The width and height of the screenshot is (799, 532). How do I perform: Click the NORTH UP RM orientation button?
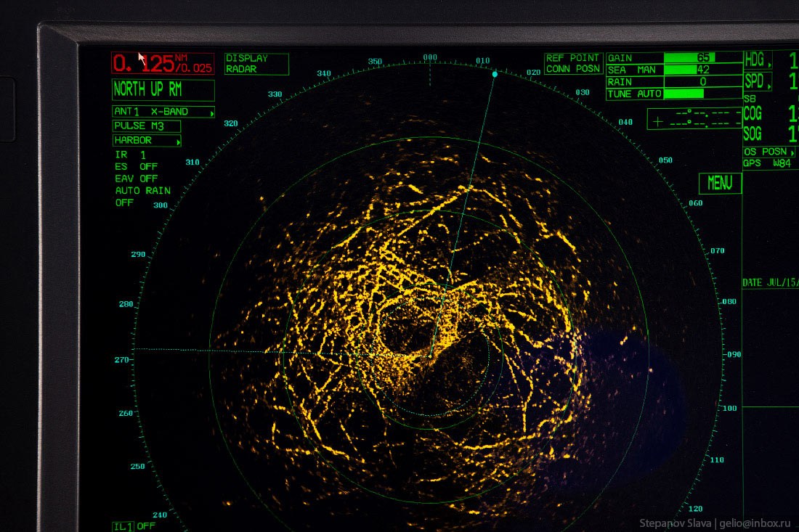point(163,90)
